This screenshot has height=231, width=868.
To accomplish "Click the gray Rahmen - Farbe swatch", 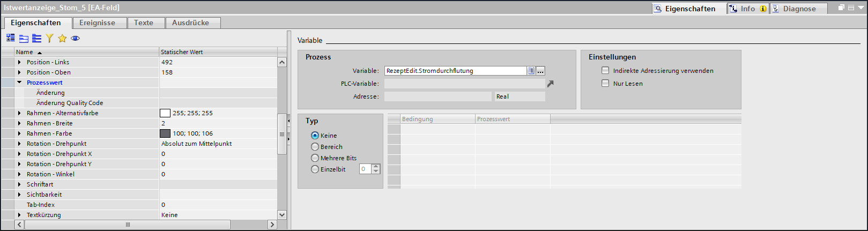I will tap(165, 133).
